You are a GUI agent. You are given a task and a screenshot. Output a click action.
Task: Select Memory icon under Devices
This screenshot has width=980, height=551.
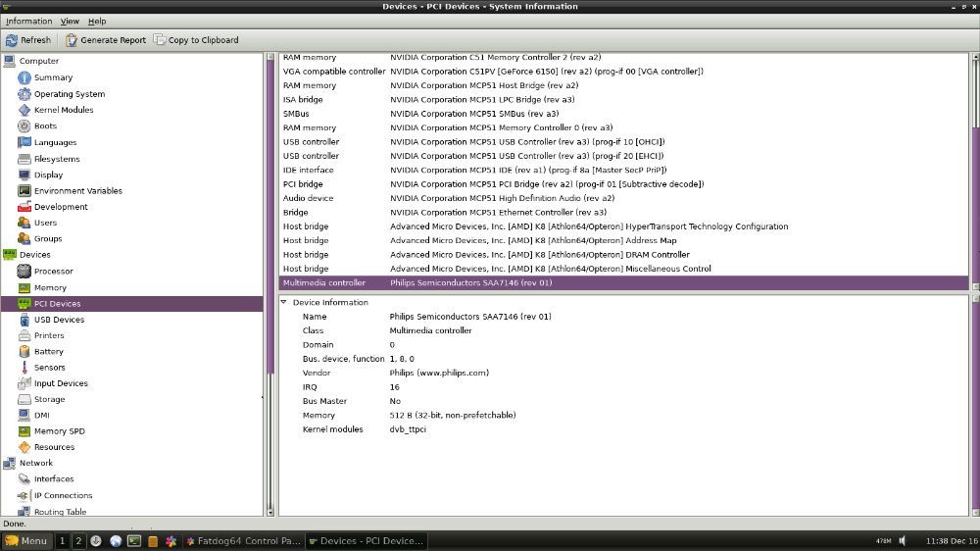click(x=24, y=287)
